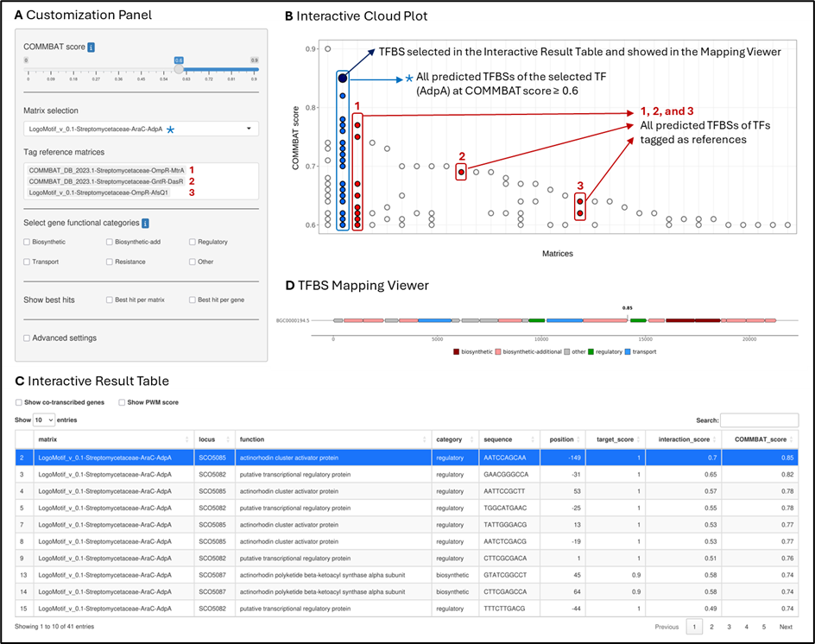Click the green regulatory gene arrow in viewer
The image size is (815, 644).
pyautogui.click(x=638, y=320)
